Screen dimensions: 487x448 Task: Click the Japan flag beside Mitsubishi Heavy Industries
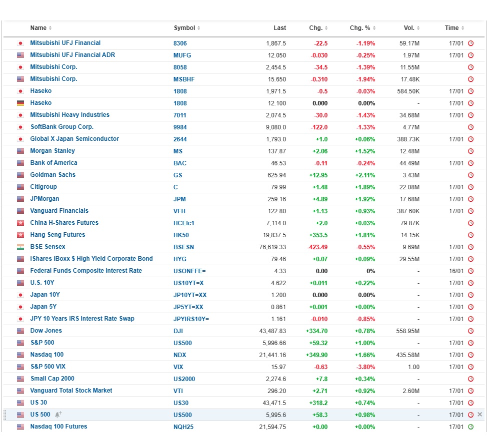point(20,115)
